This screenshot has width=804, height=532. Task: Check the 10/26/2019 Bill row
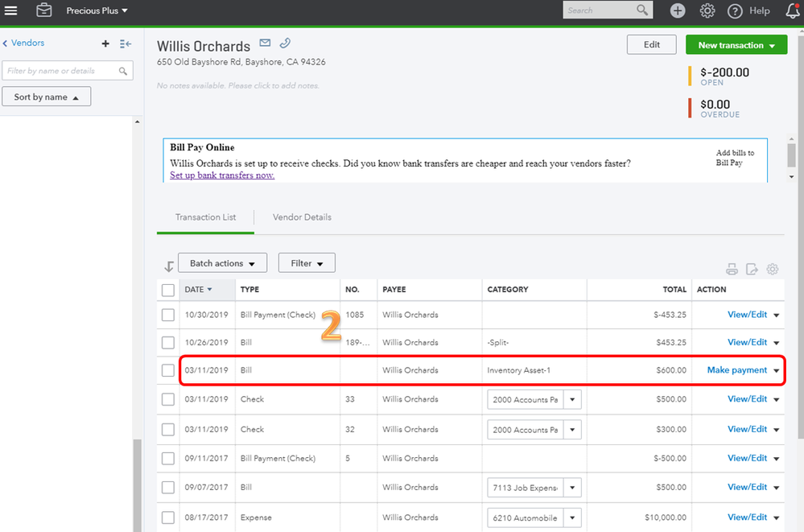coord(168,342)
